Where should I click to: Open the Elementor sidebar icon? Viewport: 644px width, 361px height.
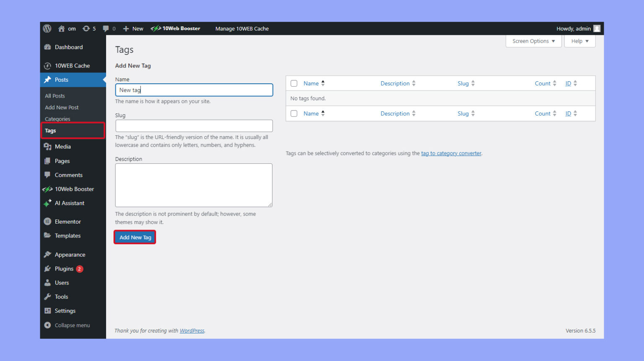coord(47,222)
